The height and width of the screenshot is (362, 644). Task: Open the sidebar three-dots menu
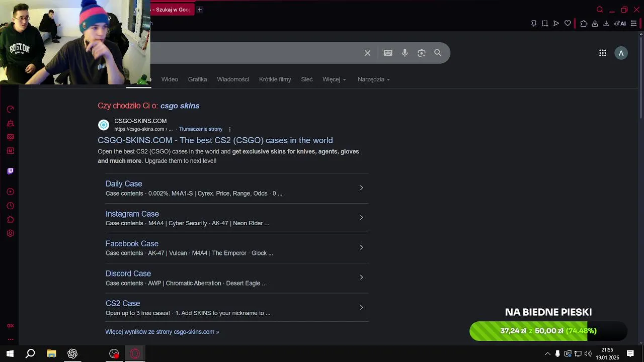click(x=10, y=339)
